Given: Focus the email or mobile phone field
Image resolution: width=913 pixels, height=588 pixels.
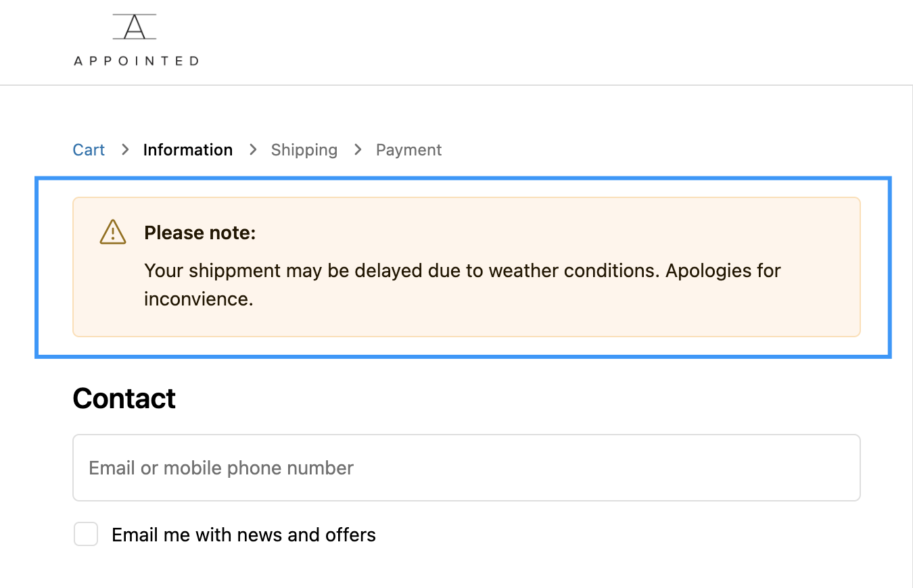Looking at the screenshot, I should 466,468.
